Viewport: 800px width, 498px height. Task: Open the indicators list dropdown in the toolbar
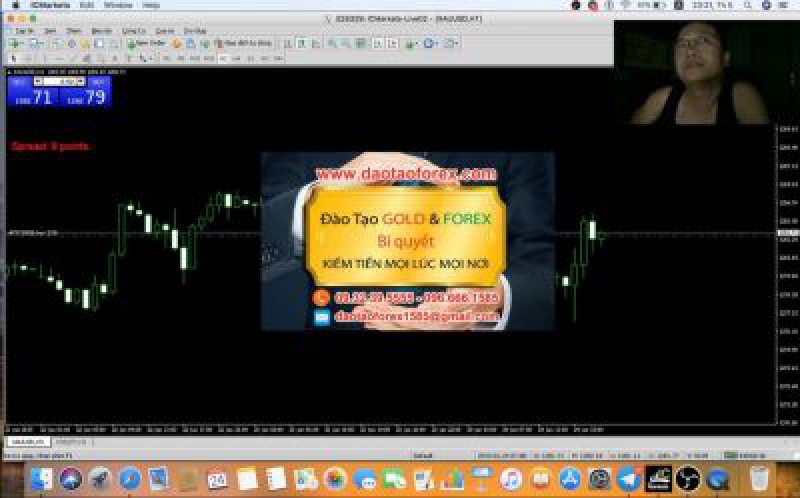point(411,43)
